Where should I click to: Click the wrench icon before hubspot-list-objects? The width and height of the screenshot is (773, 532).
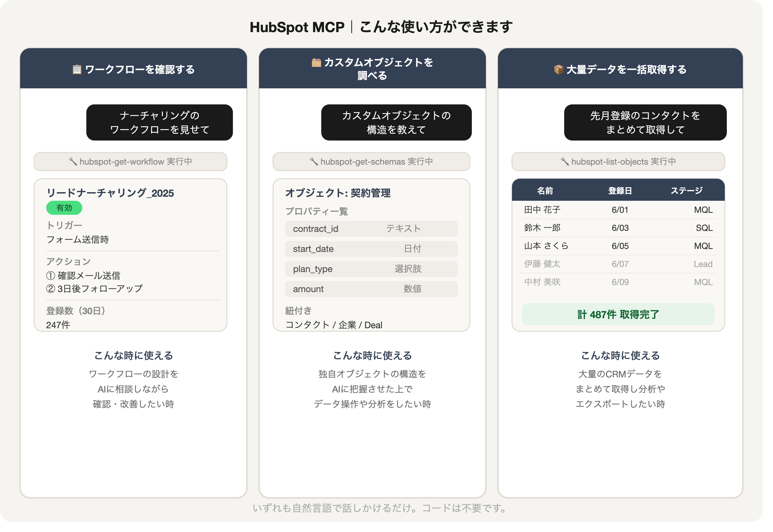[564, 162]
